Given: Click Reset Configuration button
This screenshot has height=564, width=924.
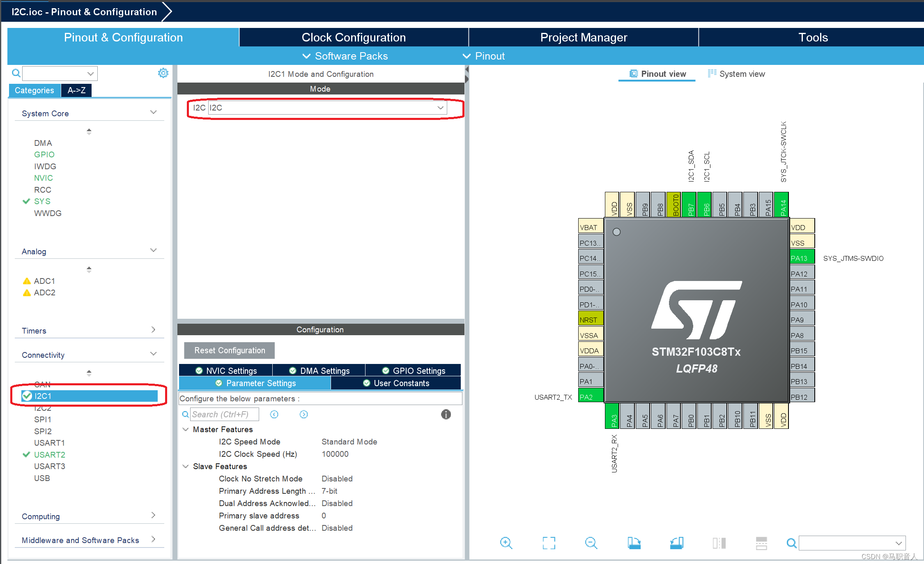Looking at the screenshot, I should (230, 350).
